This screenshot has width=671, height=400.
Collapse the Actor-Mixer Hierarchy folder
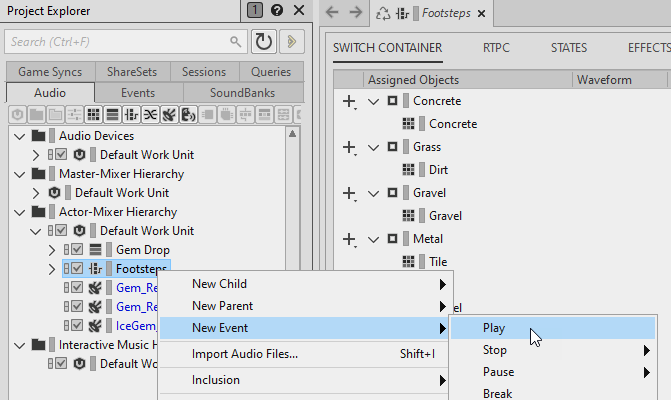pos(20,211)
